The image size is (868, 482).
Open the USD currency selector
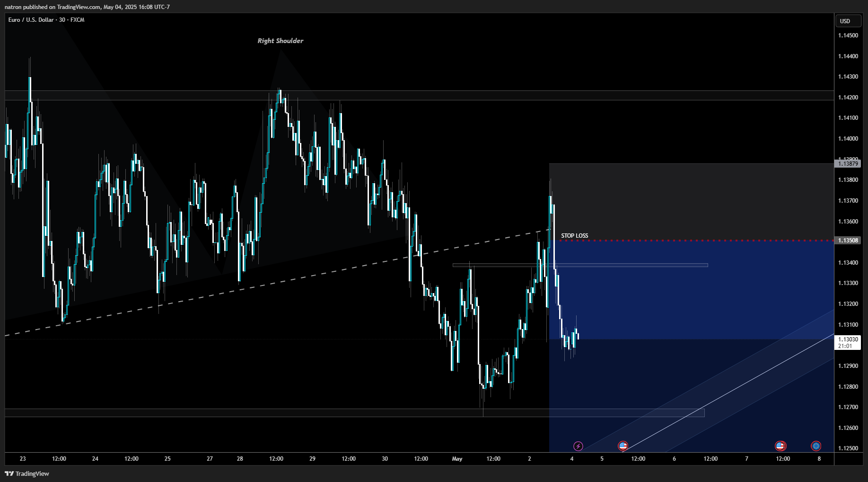point(848,21)
